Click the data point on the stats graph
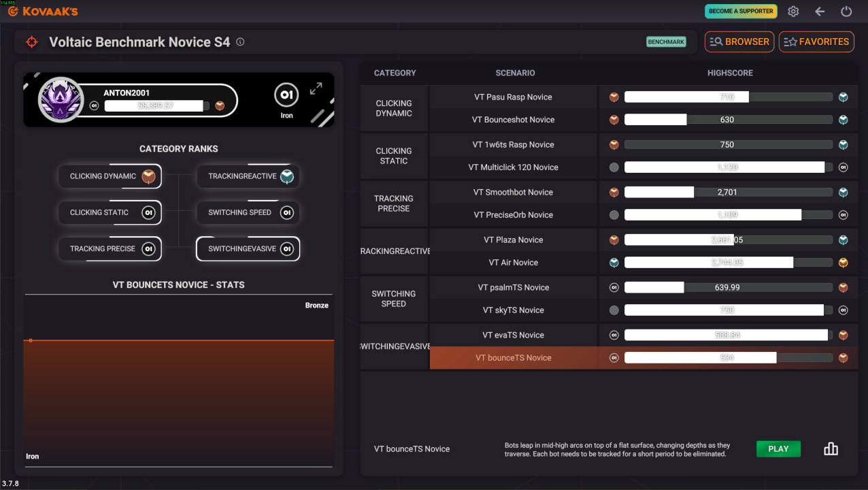The width and height of the screenshot is (868, 490). click(x=31, y=340)
